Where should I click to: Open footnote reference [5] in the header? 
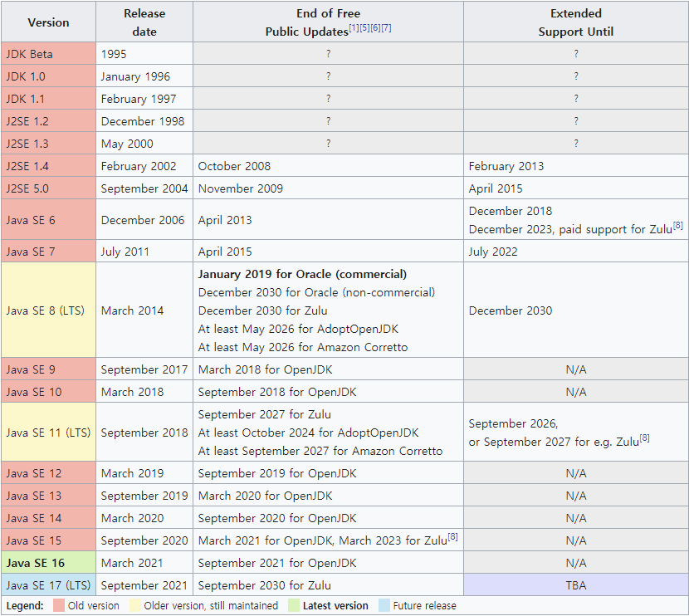pyautogui.click(x=364, y=27)
